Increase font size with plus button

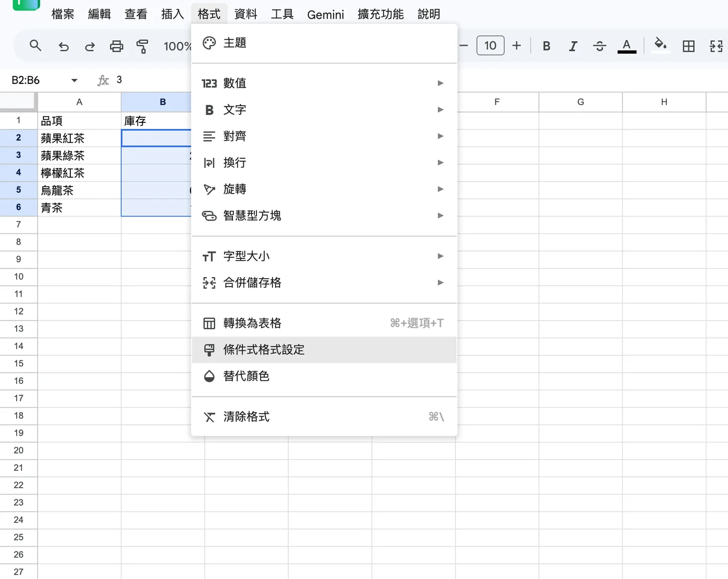click(516, 46)
